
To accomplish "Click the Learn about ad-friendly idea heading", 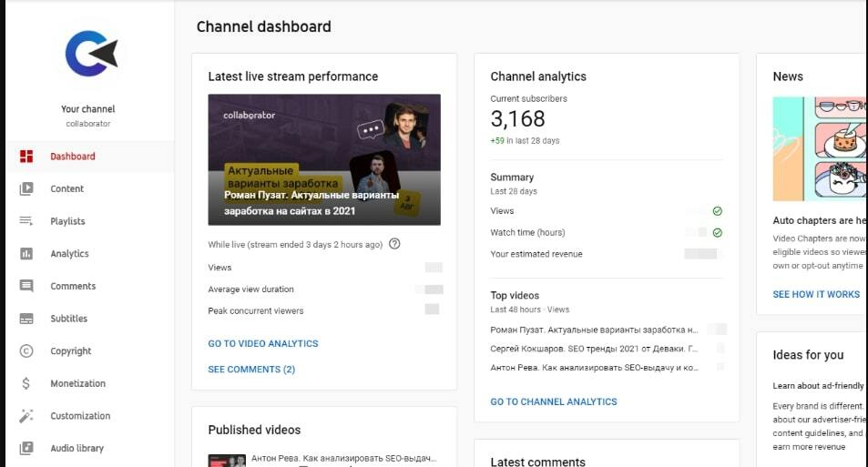I will pyautogui.click(x=818, y=386).
